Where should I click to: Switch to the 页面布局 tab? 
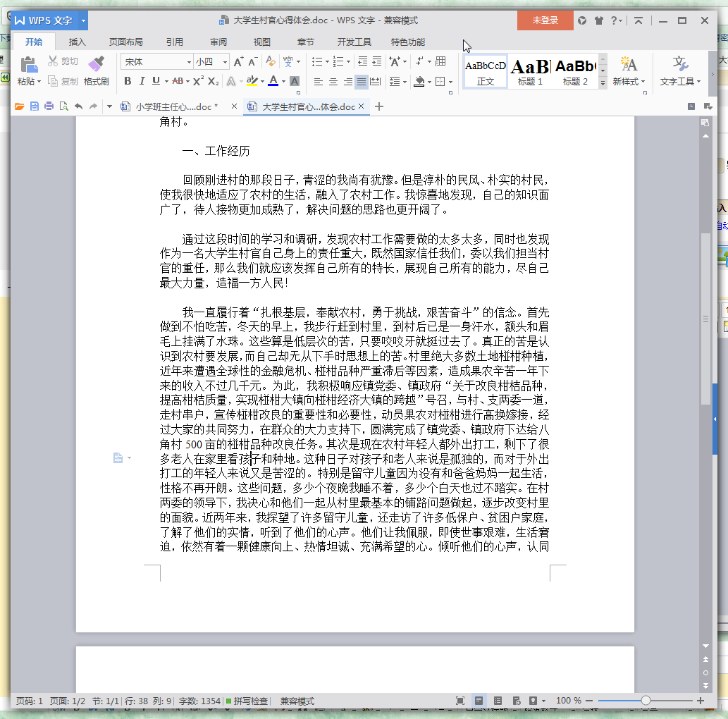(x=126, y=42)
